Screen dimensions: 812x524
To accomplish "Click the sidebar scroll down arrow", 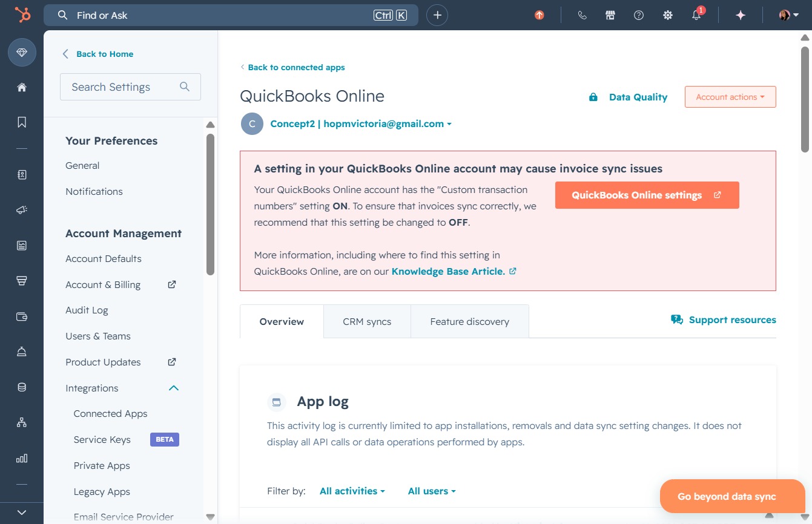I will coord(210,517).
